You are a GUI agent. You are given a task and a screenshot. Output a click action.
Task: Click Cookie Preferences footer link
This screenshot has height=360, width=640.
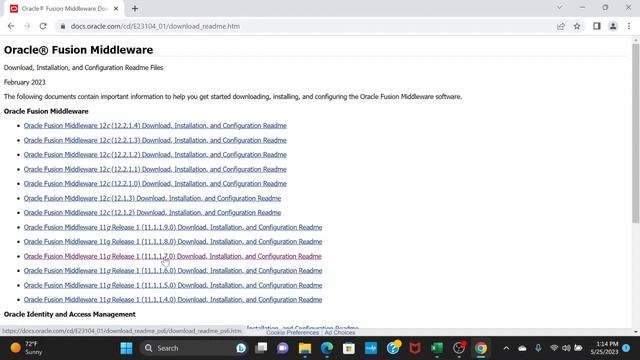[292, 333]
